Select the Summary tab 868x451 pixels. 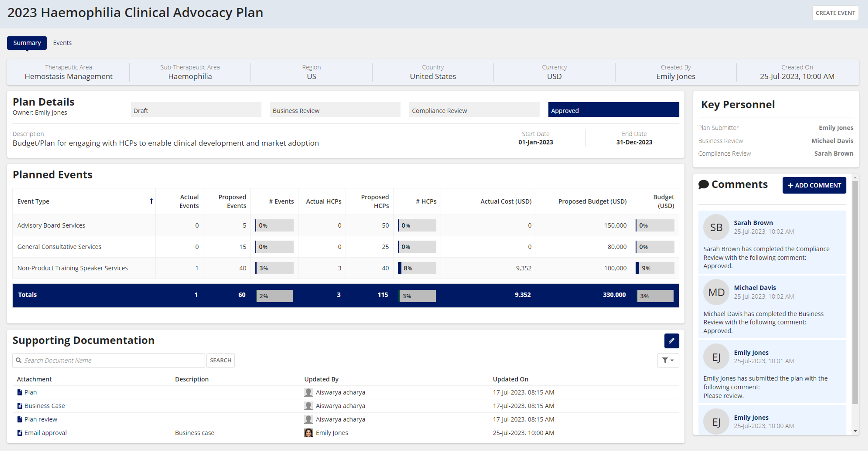(27, 43)
